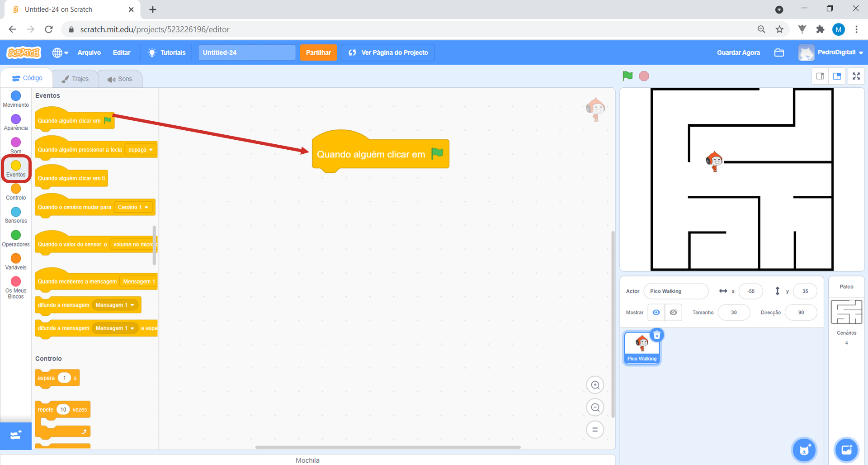Delete the Pico Walking sprite
The image size is (868, 465).
click(x=657, y=335)
